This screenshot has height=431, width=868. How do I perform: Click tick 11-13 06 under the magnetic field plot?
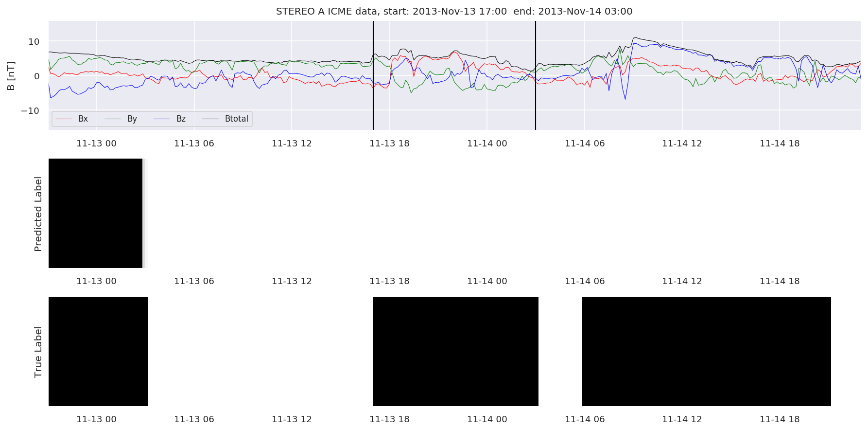[194, 144]
